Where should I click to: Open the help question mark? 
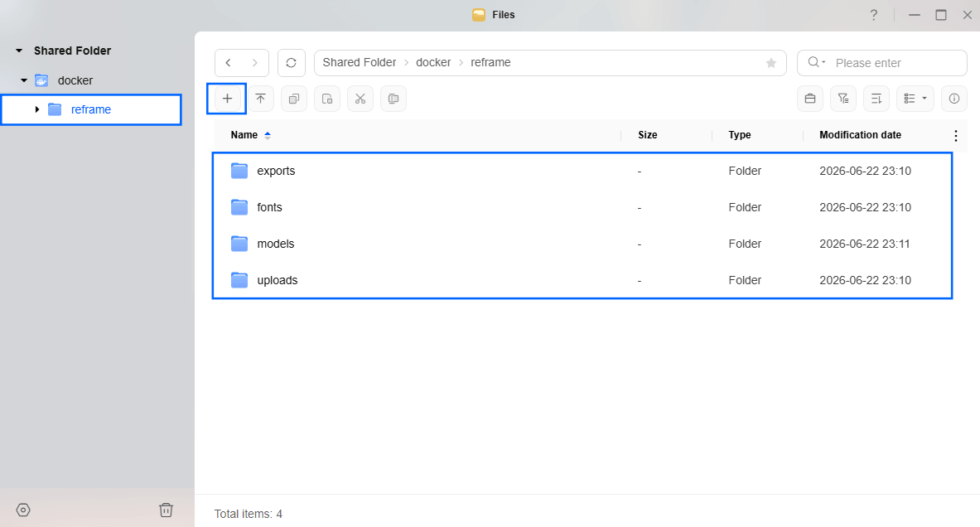[874, 15]
